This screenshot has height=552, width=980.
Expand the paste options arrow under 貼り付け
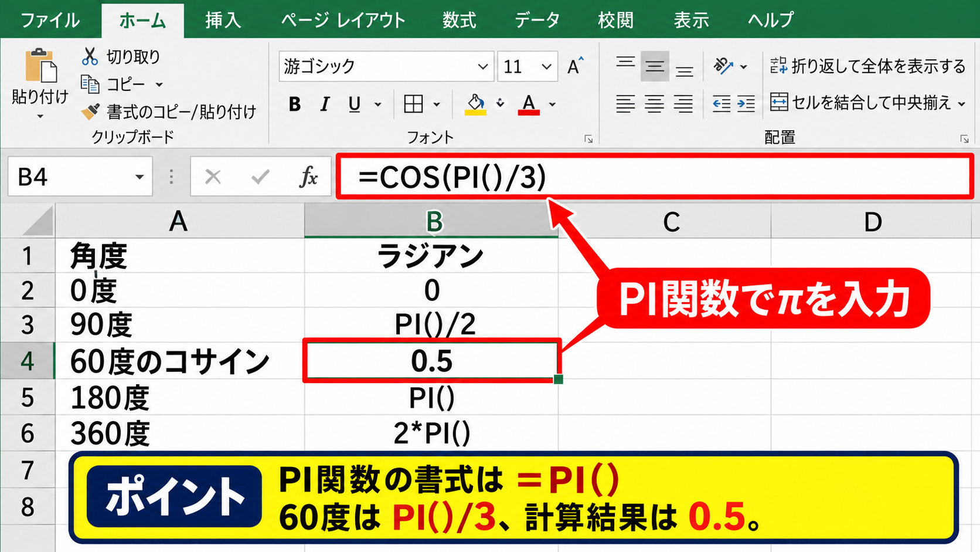click(40, 117)
